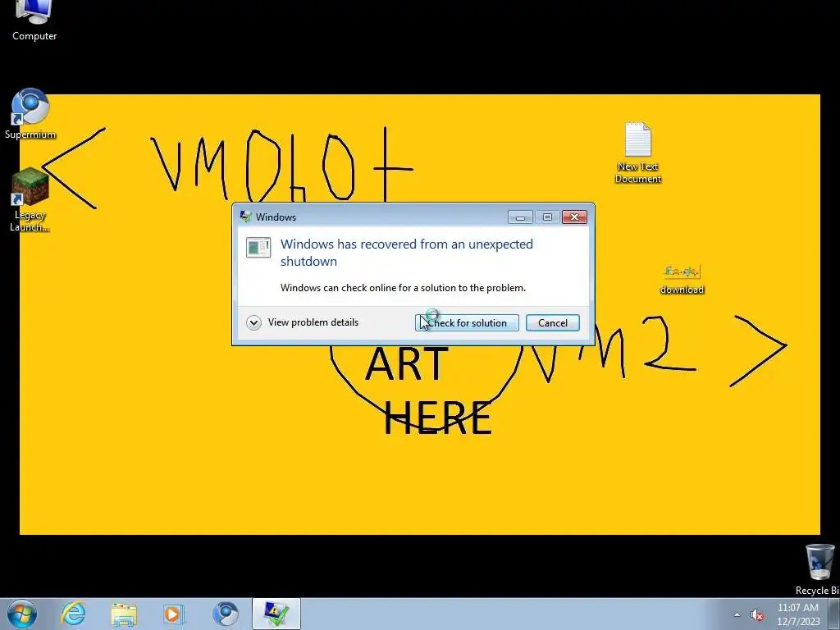The image size is (840, 630).
Task: Click the problem report taskbar button
Action: tap(276, 614)
